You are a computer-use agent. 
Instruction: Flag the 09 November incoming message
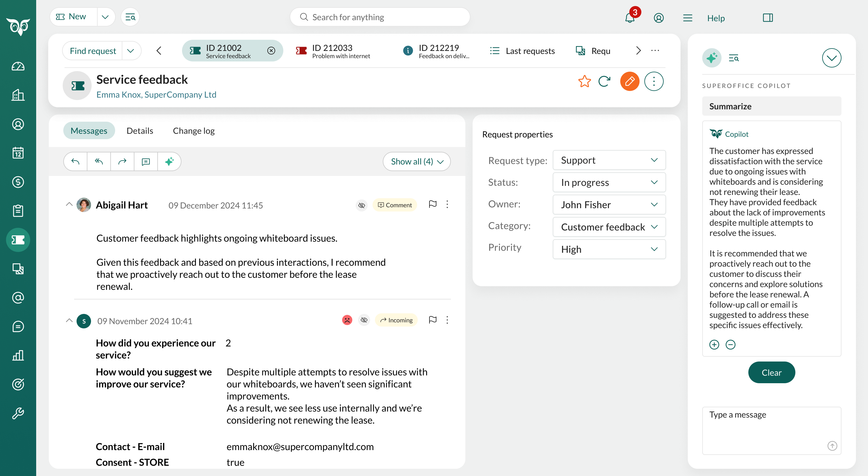(433, 320)
